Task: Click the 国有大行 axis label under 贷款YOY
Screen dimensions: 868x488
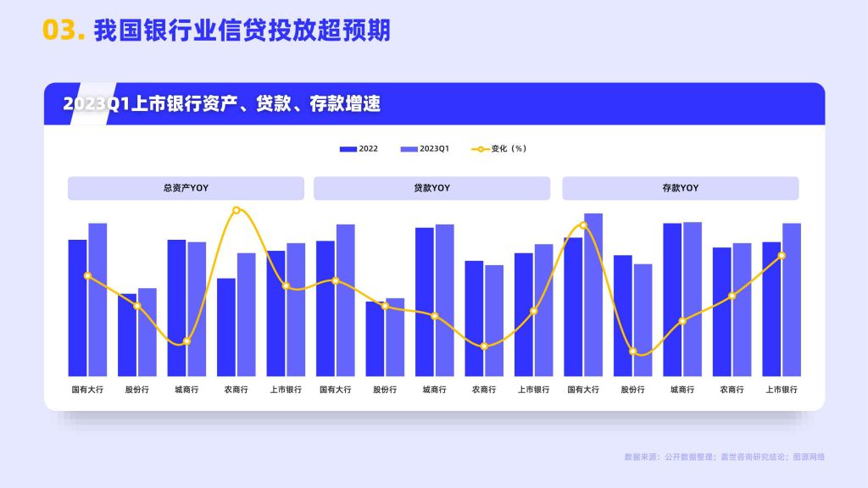Action: point(336,390)
